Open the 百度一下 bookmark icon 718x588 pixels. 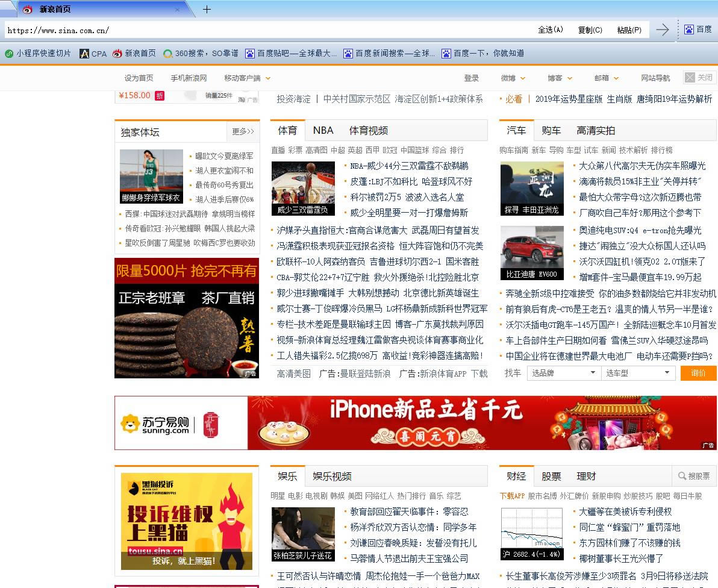click(x=446, y=54)
